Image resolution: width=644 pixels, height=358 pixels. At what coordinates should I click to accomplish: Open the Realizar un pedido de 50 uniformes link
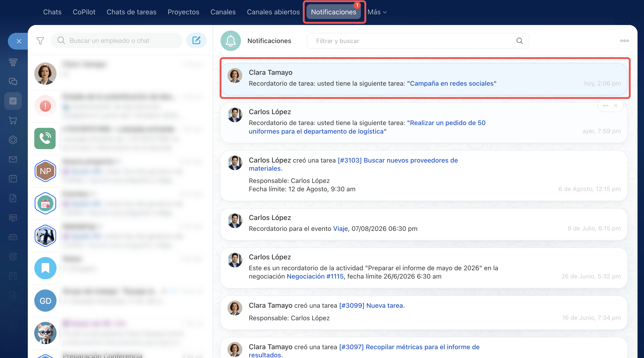(x=367, y=127)
